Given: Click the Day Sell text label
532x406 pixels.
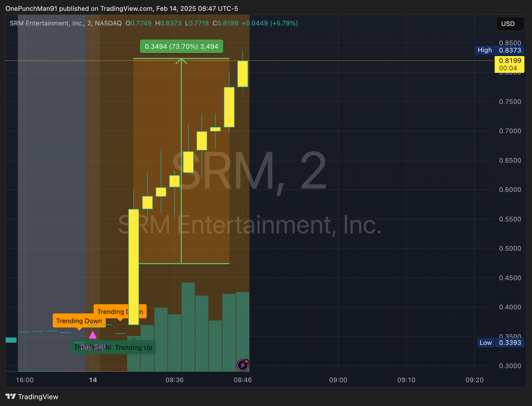Looking at the screenshot, I should point(93,347).
